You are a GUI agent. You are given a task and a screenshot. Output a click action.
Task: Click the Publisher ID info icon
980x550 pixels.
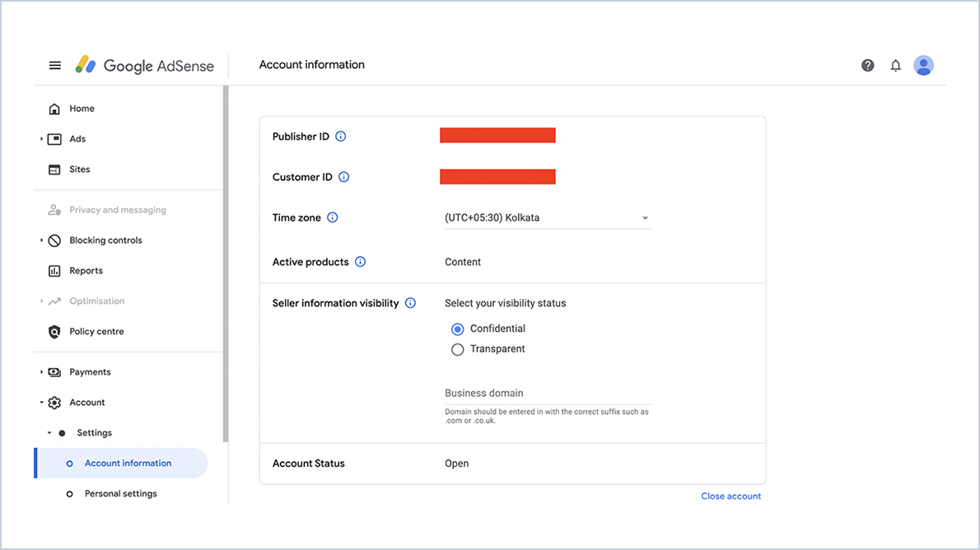click(x=341, y=136)
